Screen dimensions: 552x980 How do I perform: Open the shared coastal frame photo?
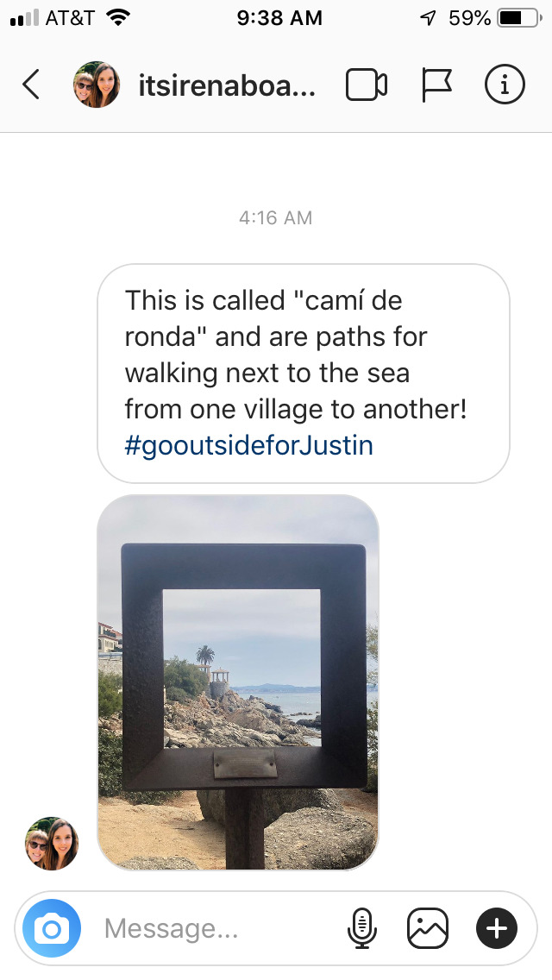click(x=238, y=682)
